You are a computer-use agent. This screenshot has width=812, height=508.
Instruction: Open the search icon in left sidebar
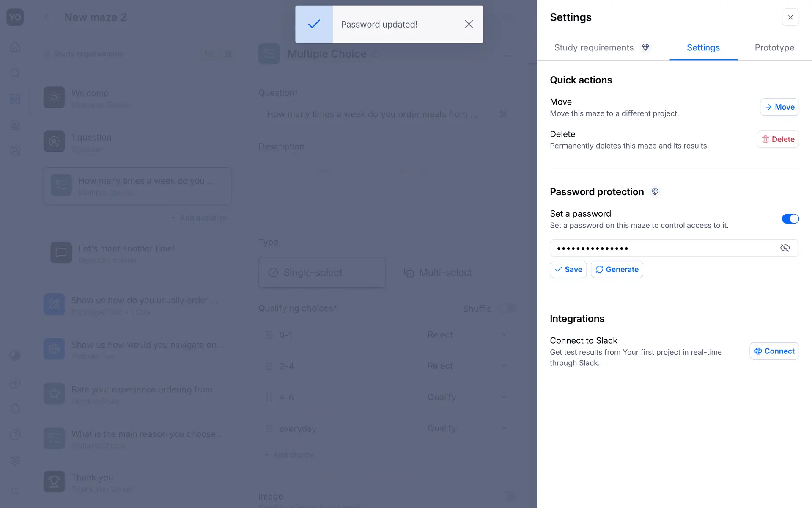(15, 73)
